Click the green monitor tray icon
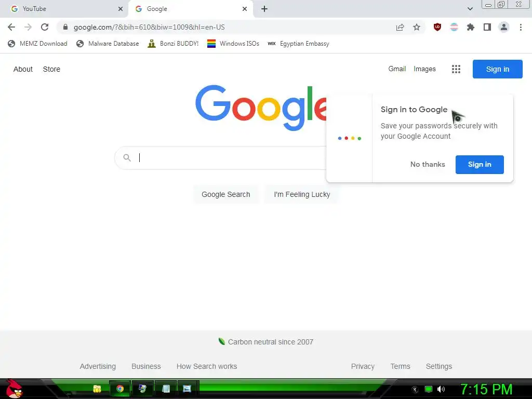532x399 pixels. click(429, 390)
